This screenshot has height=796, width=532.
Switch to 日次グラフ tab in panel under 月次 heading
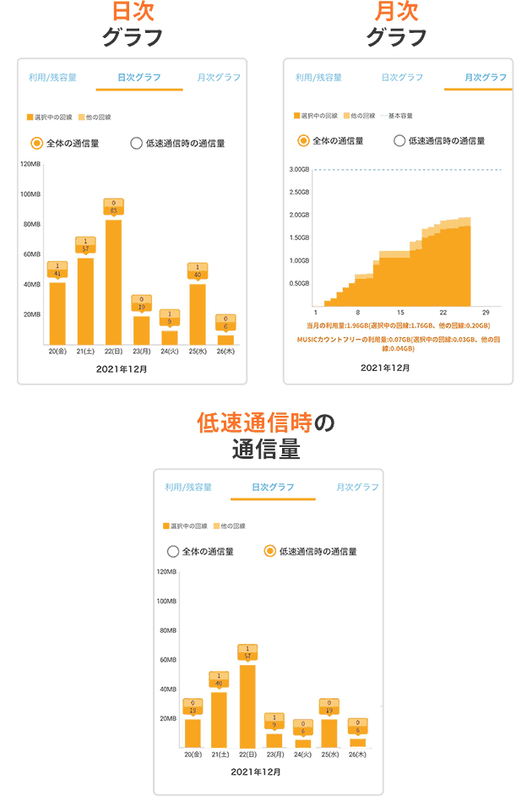(x=402, y=77)
